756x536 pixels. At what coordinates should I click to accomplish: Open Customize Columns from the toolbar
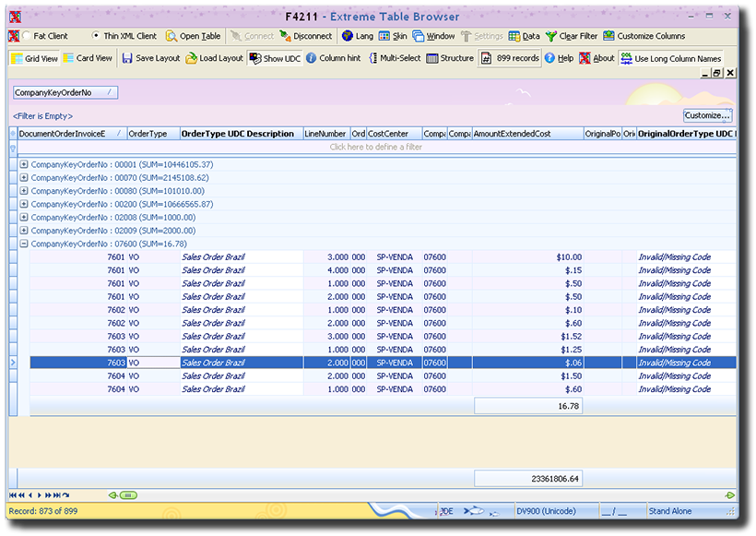tap(644, 36)
